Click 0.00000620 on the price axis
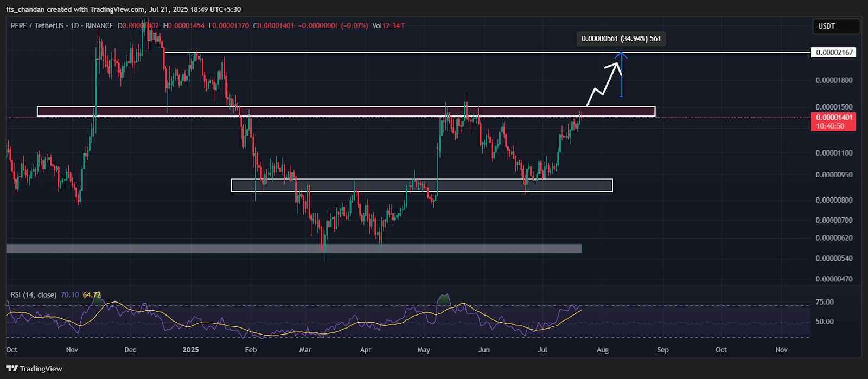 [x=834, y=238]
